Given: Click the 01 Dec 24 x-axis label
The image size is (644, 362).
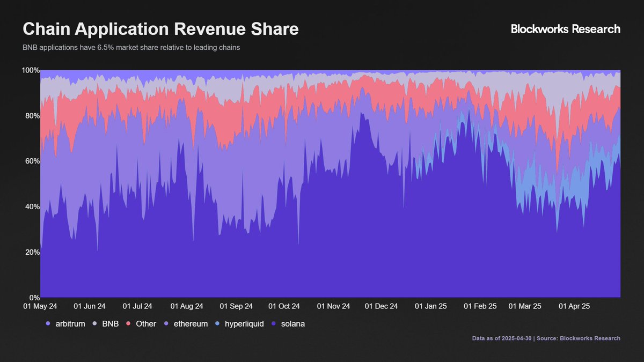Looking at the screenshot, I should pyautogui.click(x=381, y=306).
